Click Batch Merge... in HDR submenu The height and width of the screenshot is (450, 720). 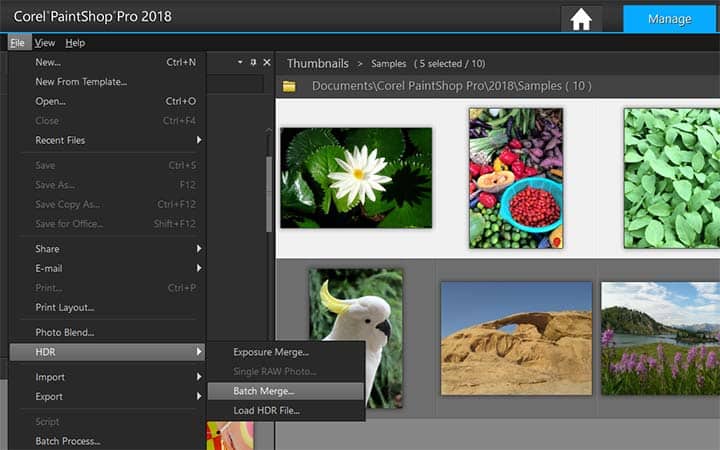pyautogui.click(x=286, y=391)
